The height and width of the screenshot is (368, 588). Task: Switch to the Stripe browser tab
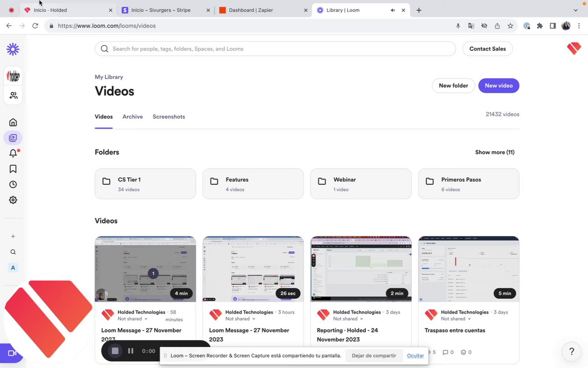[166, 10]
